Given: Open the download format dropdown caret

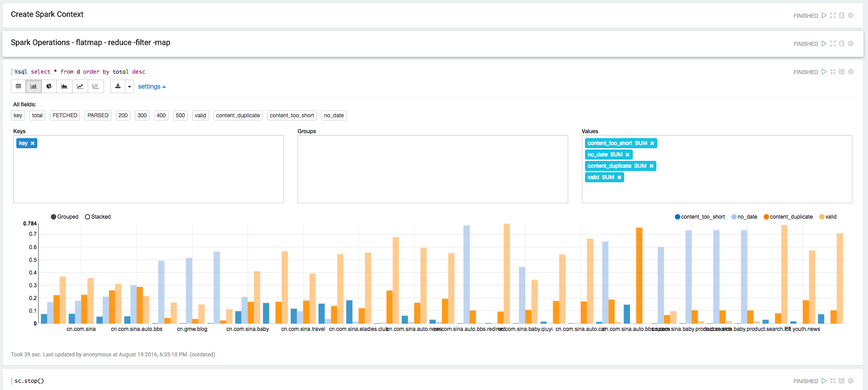Looking at the screenshot, I should tap(129, 86).
